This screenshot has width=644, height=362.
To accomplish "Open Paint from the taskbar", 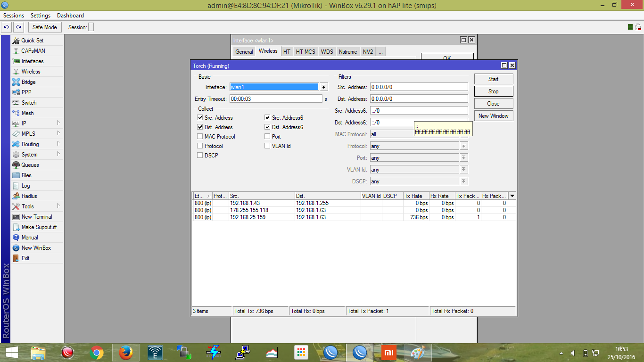I will (418, 353).
